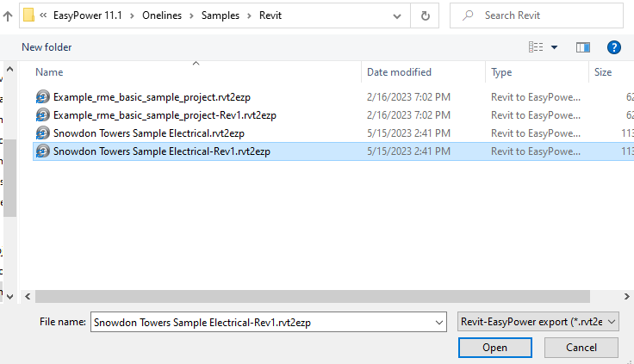Click the Refresh folder icon
Screen dimensions: 634x364
point(426,15)
